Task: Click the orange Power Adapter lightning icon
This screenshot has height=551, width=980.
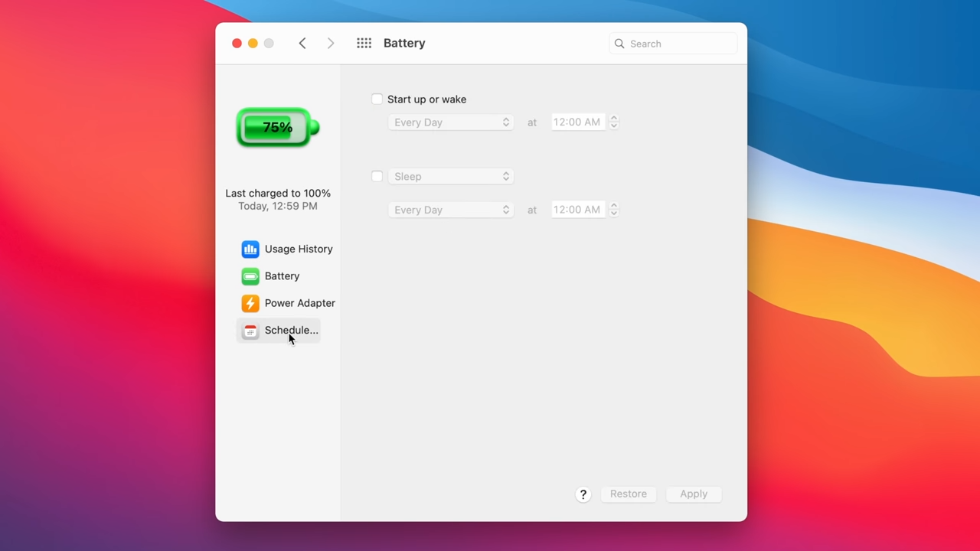Action: click(x=250, y=303)
